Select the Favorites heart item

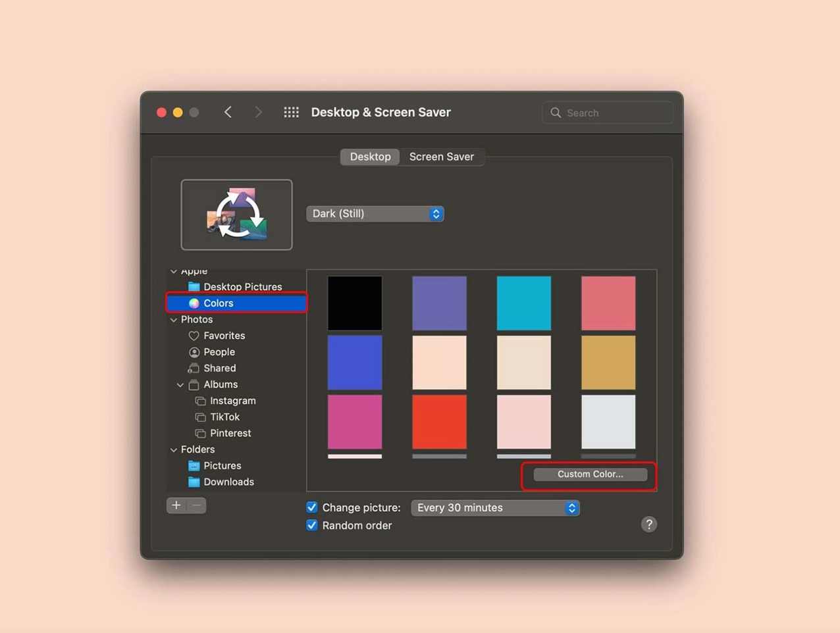pos(224,336)
